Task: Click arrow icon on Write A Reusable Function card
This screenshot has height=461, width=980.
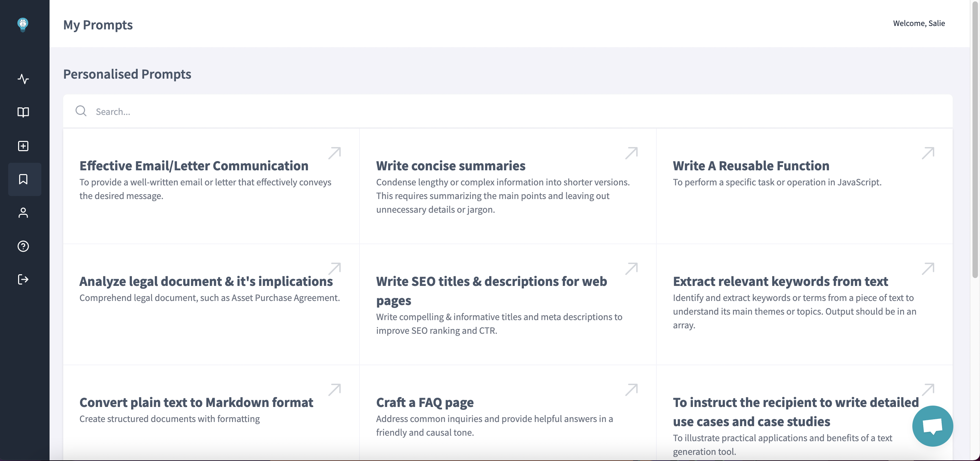Action: click(928, 153)
